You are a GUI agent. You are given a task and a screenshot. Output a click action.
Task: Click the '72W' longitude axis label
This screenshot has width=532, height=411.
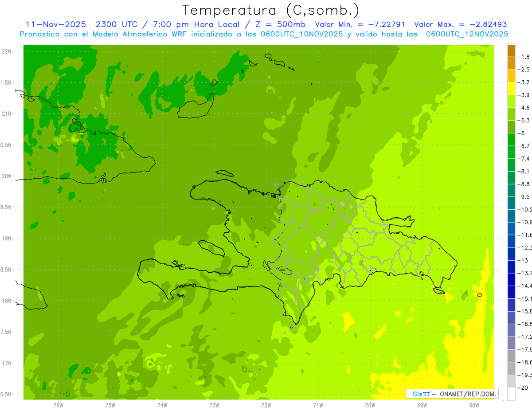click(x=266, y=405)
